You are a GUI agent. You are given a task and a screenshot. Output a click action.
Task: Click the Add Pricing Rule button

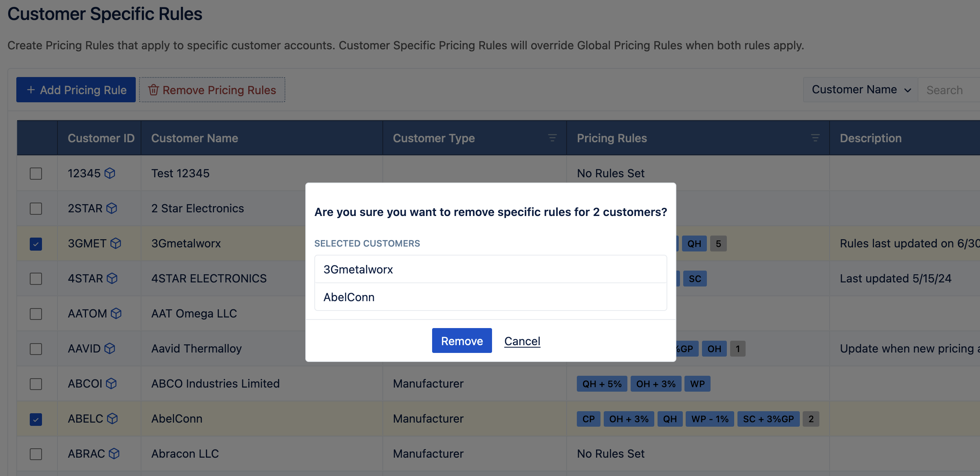(76, 90)
